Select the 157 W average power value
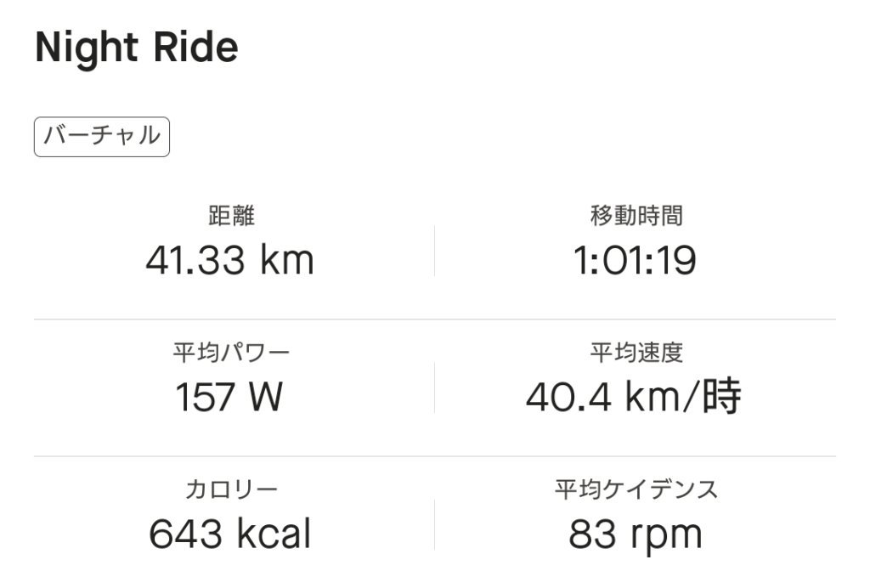Image resolution: width=870 pixels, height=588 pixels. coord(229,396)
